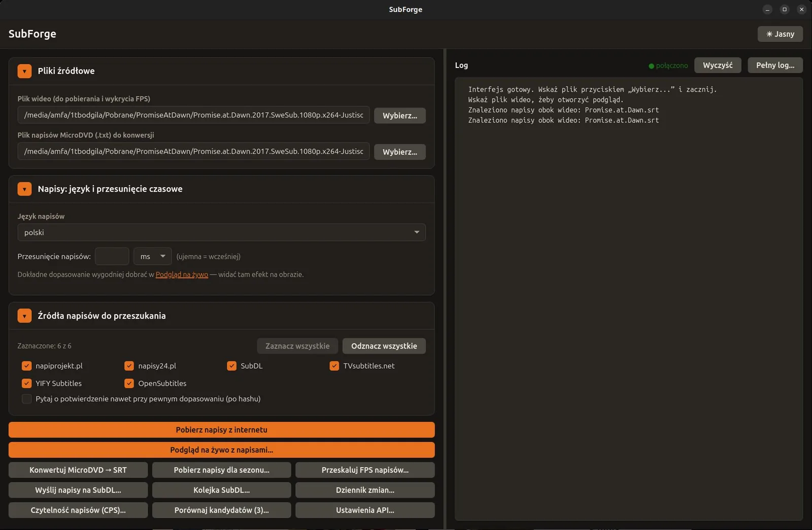Switch to Jasny light theme
812x530 pixels.
[x=780, y=34]
